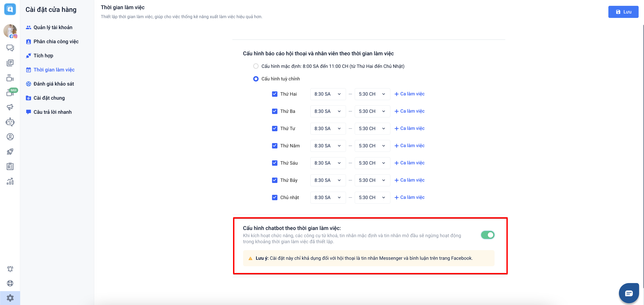Select the default configuration radio button
This screenshot has width=644, height=305.
(x=256, y=66)
